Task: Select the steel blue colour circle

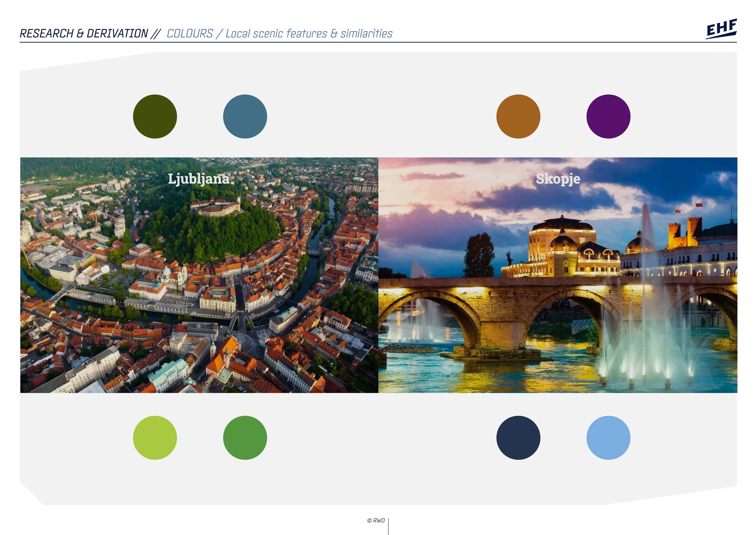Action: (x=245, y=117)
